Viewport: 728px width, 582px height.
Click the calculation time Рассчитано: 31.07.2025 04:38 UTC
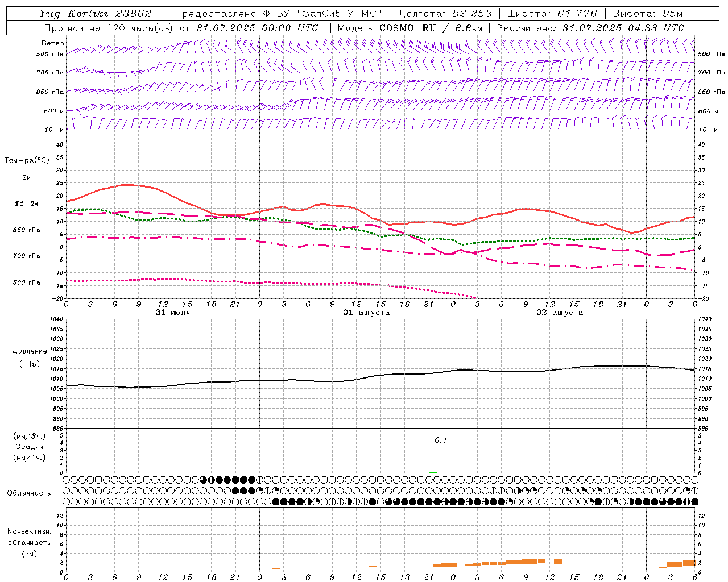pos(590,28)
